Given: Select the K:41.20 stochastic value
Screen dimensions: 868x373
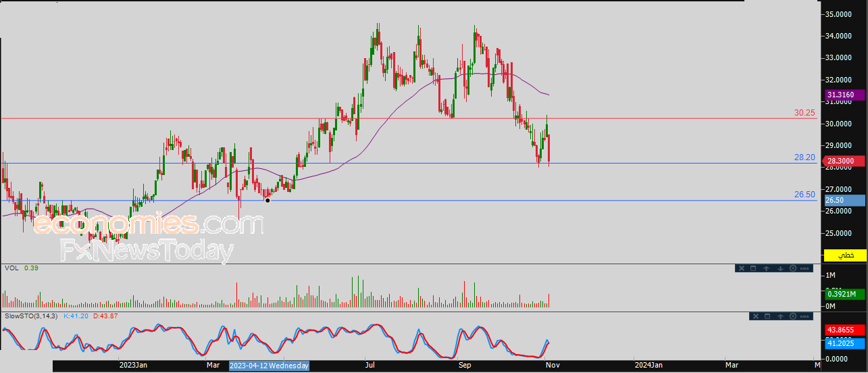Looking at the screenshot, I should (x=76, y=316).
